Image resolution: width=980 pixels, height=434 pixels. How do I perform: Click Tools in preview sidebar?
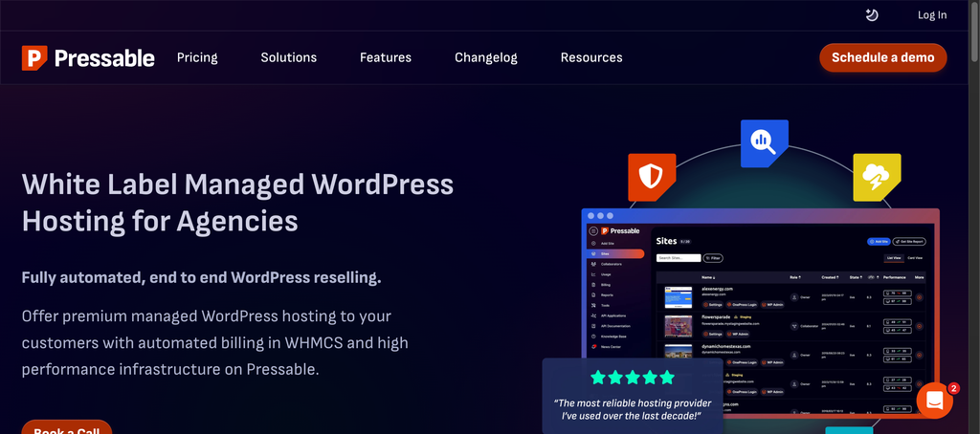[600, 305]
